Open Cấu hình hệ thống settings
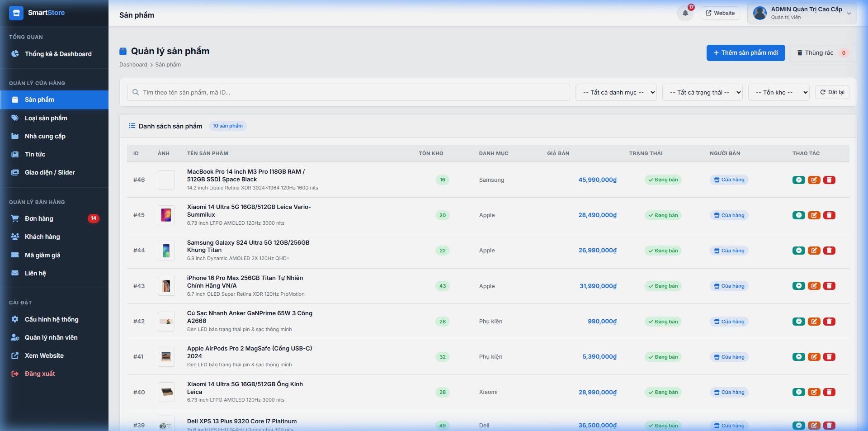The width and height of the screenshot is (868, 431). [x=54, y=319]
